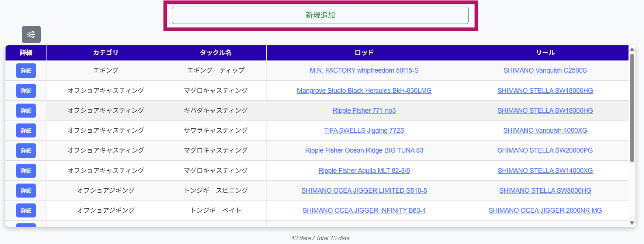Click the 新規追加 button
This screenshot has width=644, height=244.
pos(320,15)
